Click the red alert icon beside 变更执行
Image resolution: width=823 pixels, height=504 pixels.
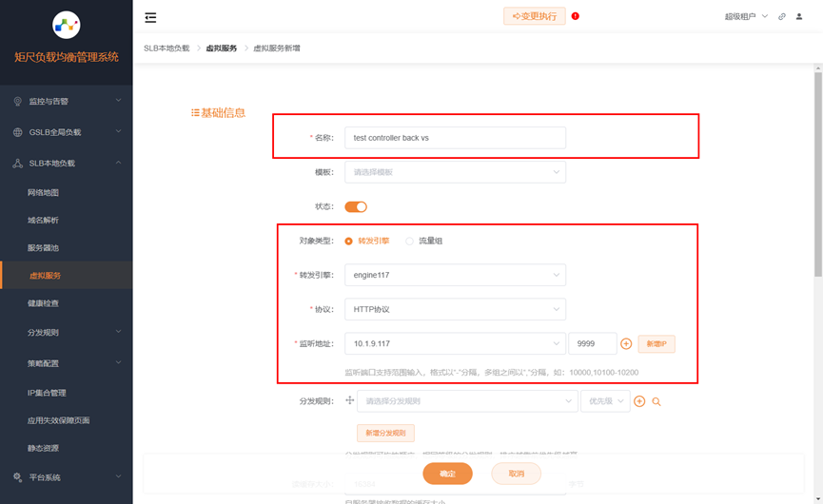pos(576,16)
